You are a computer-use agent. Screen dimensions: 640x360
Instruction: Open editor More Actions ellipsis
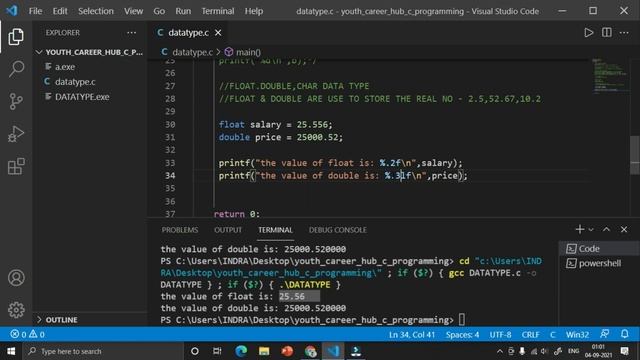(x=624, y=33)
